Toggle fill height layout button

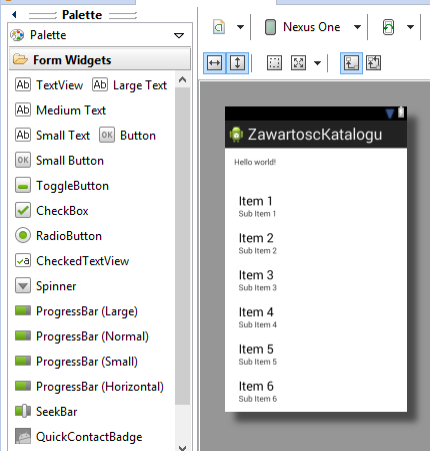point(237,63)
